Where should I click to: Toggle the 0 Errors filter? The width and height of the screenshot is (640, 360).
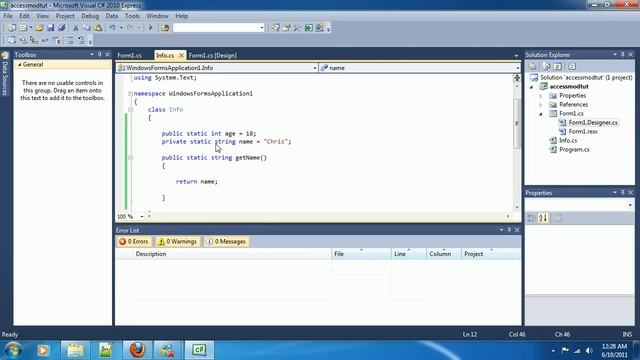(134, 242)
